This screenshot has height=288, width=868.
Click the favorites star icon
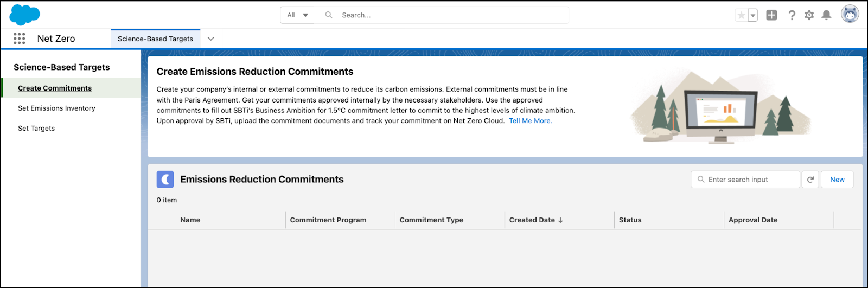point(741,15)
